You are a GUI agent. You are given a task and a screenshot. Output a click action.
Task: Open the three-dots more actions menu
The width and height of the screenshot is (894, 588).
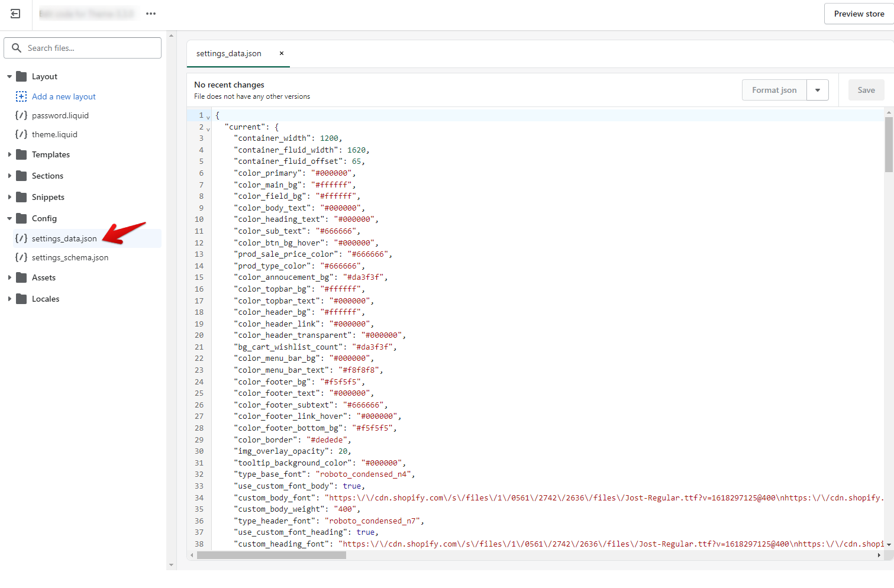[151, 14]
